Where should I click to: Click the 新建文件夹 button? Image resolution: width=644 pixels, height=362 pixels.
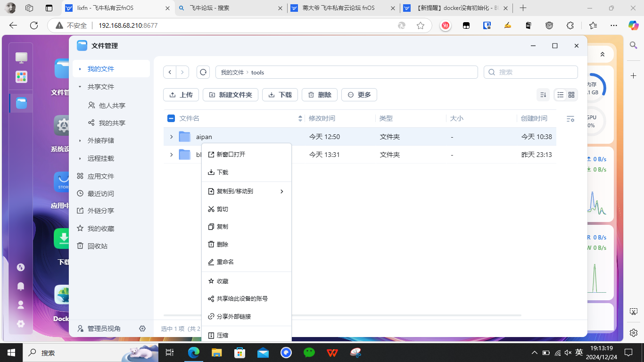pyautogui.click(x=231, y=95)
